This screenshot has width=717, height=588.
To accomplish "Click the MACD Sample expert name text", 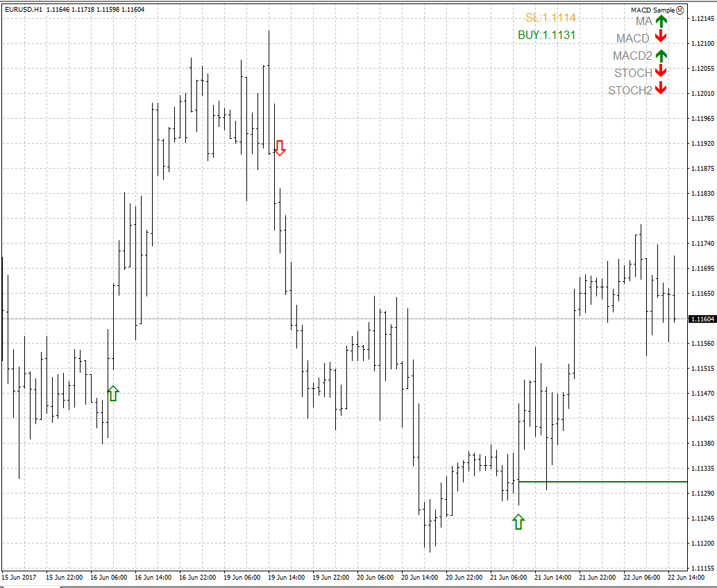I will [652, 10].
